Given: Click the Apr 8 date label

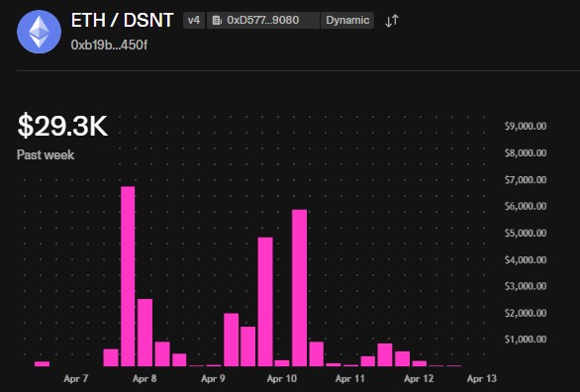Looking at the screenshot, I should coord(145,379).
